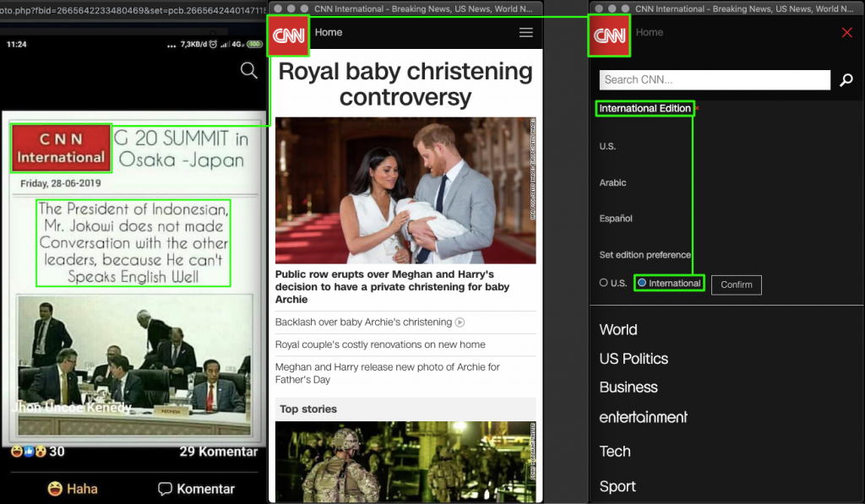Play the baby Archie christening backlash video
Viewport: 865px width, 504px height.
(x=460, y=322)
